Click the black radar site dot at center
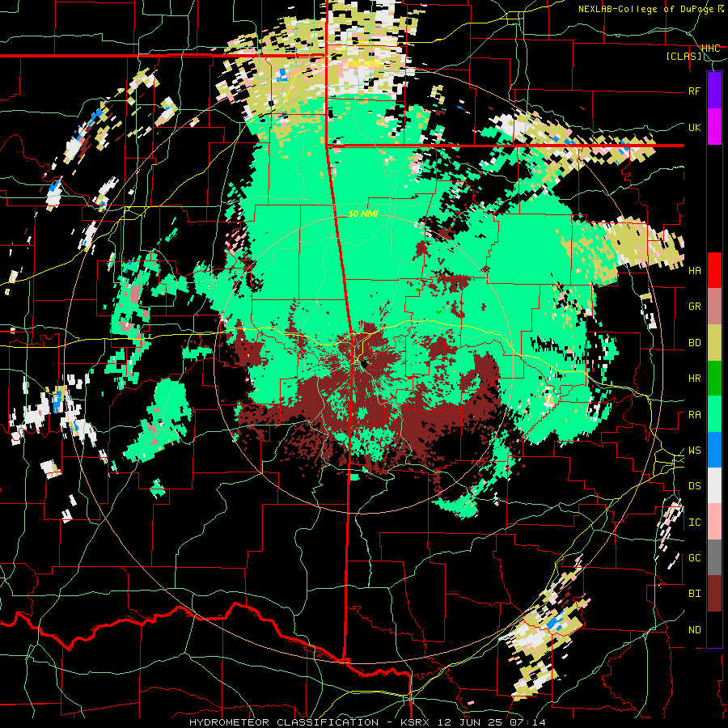Viewport: 728px width, 728px height. coord(363,364)
